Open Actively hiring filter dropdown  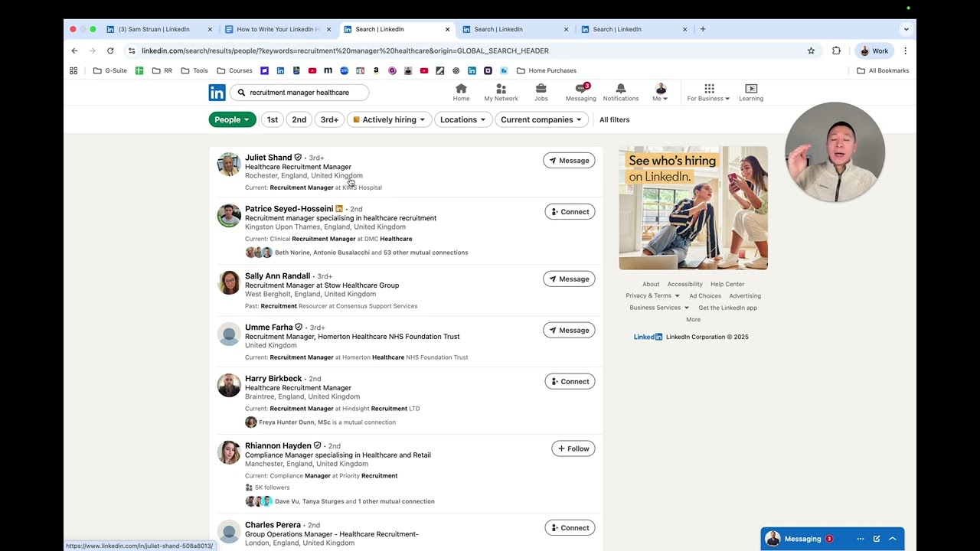[389, 119]
